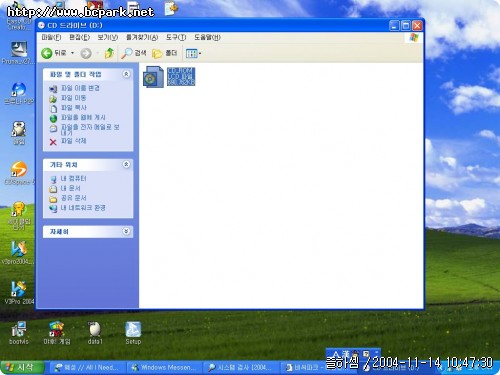Minimize the CD 드라이브 window

pyautogui.click(x=394, y=25)
